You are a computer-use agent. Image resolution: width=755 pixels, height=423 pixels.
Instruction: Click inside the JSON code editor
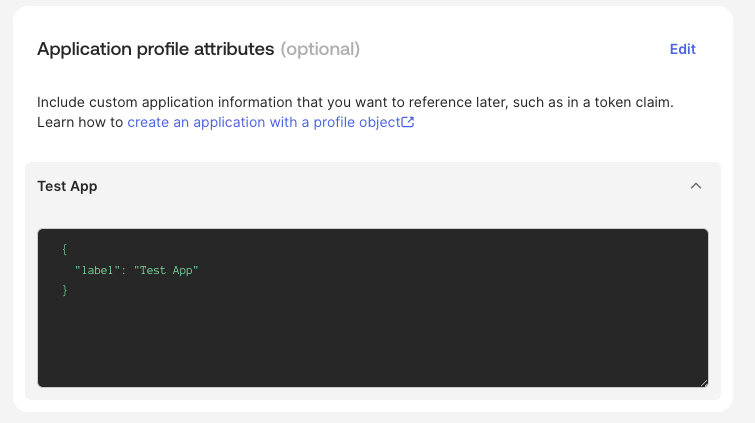(x=373, y=308)
